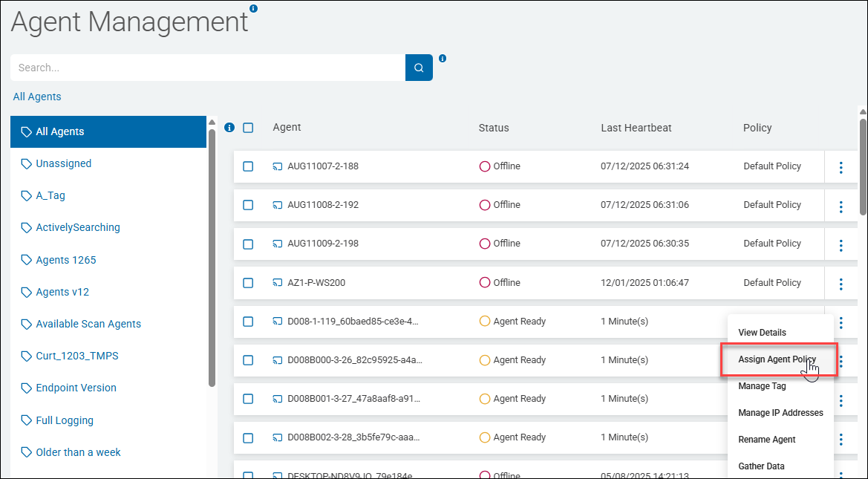The image size is (868, 479).
Task: Click the Search input field
Action: tap(208, 68)
